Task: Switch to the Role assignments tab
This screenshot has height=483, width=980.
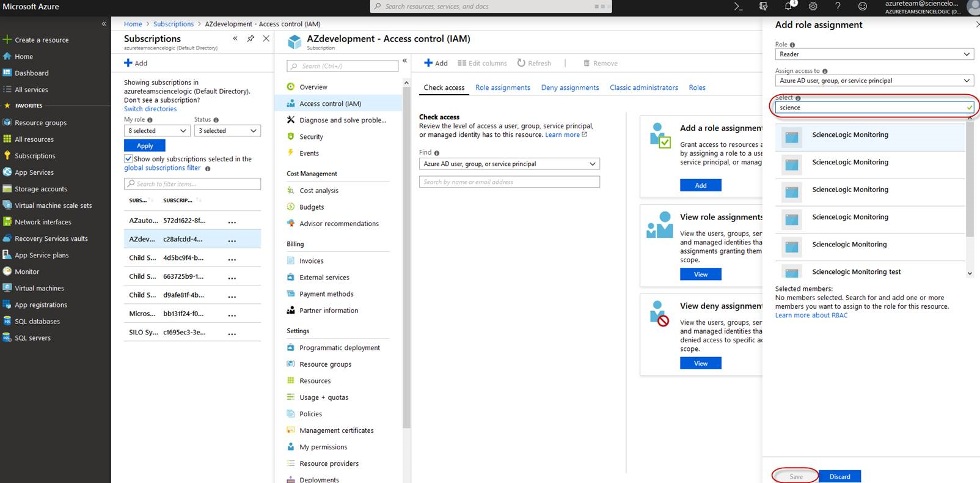Action: pos(502,87)
